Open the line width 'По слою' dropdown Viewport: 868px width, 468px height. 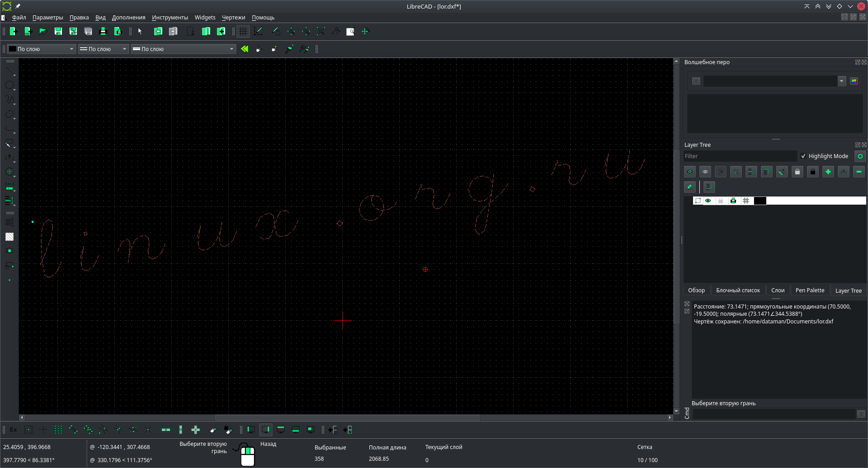[x=103, y=49]
